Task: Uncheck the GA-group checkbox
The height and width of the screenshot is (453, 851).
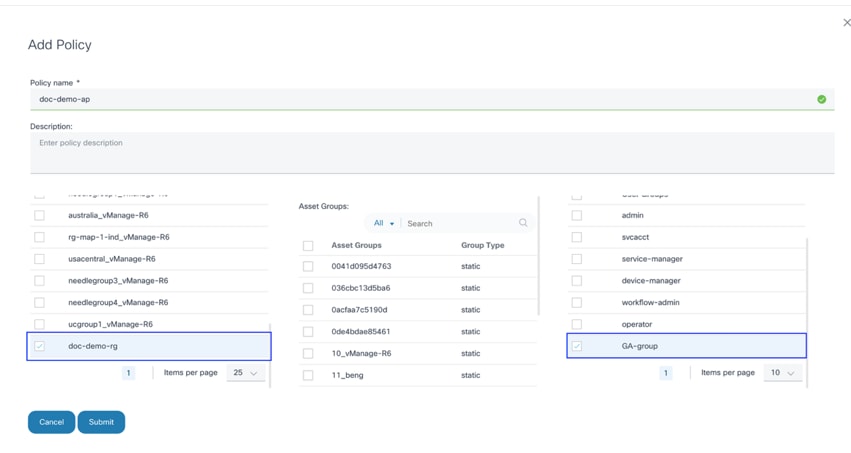Action: [577, 347]
